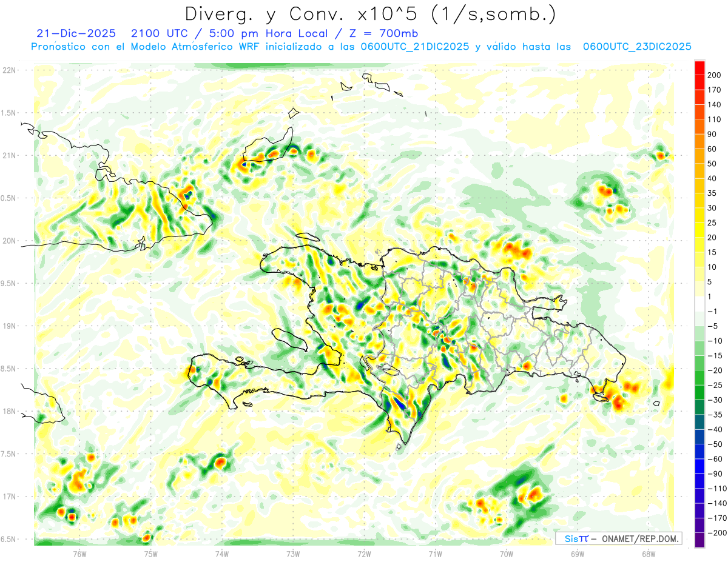This screenshot has width=728, height=562.
Task: Click the colorbar value '110'
Action: (x=714, y=120)
